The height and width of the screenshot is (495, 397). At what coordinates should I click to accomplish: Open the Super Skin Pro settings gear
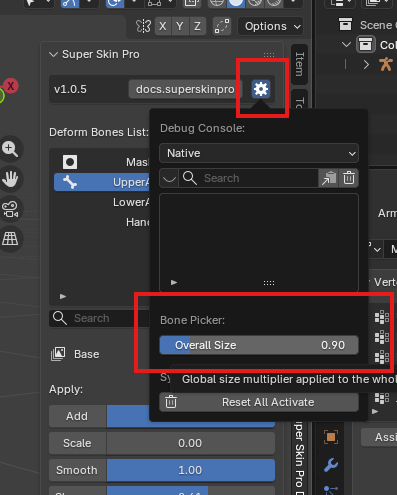tap(261, 89)
